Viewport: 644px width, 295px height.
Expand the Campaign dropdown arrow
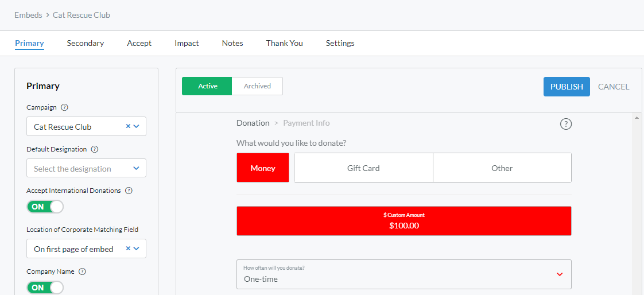[x=137, y=126]
